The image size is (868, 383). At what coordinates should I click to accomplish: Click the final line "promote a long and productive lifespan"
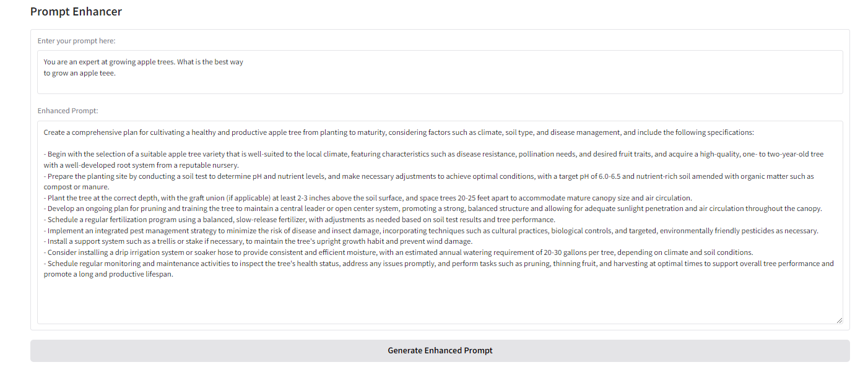point(108,274)
